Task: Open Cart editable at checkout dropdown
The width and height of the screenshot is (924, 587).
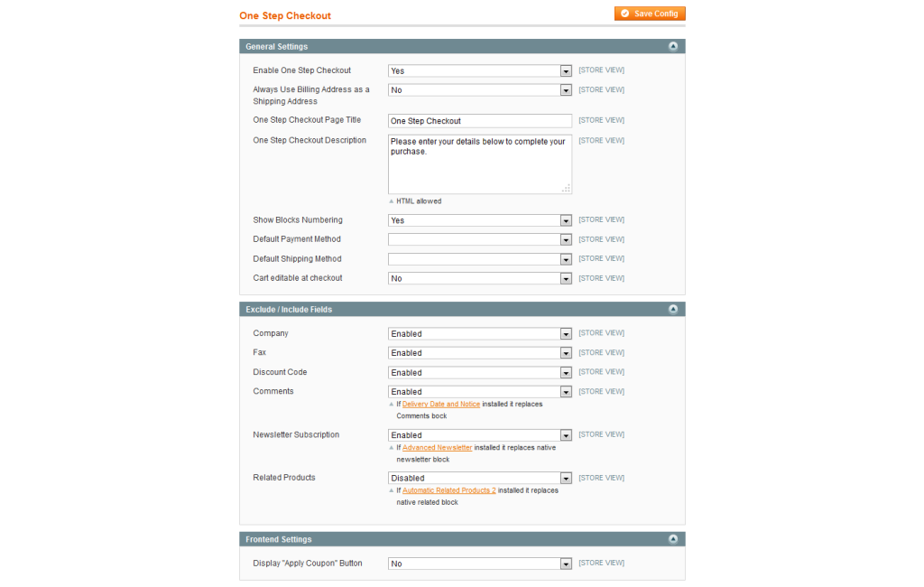Action: [480, 279]
